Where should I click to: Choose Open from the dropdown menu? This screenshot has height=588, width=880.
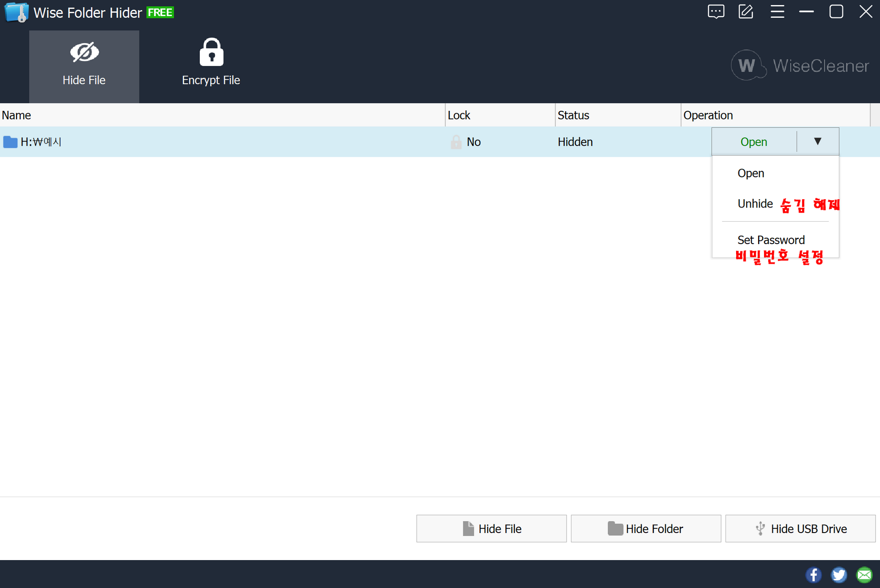pos(751,174)
